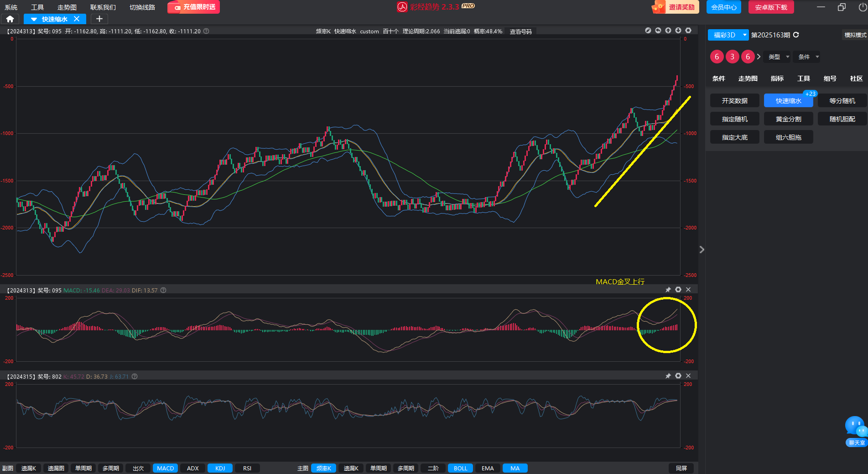Toggle ADX sub-chart indicator
Screen dimensions: 868x474
(x=193, y=468)
